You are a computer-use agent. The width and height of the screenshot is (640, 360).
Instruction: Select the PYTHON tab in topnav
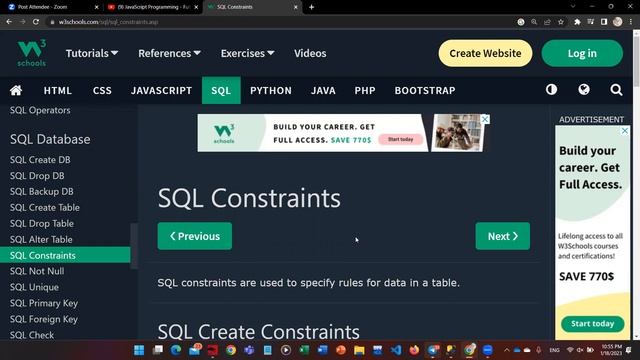[x=271, y=90]
